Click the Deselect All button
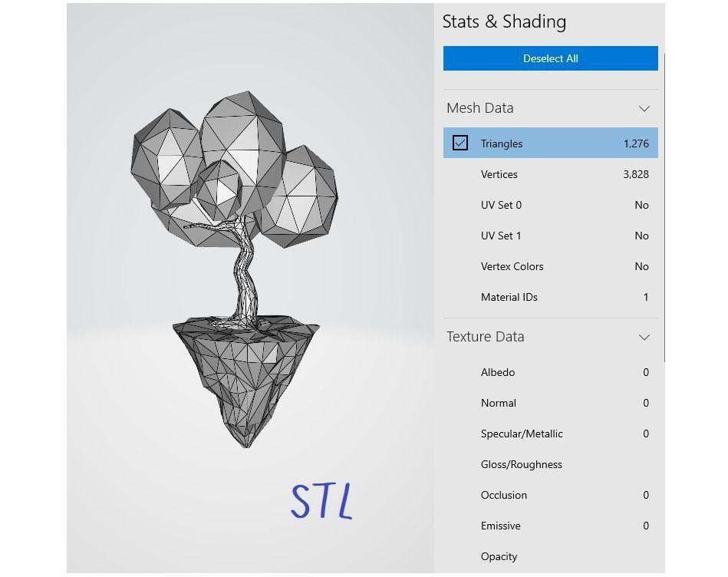The width and height of the screenshot is (728, 577). 550,58
